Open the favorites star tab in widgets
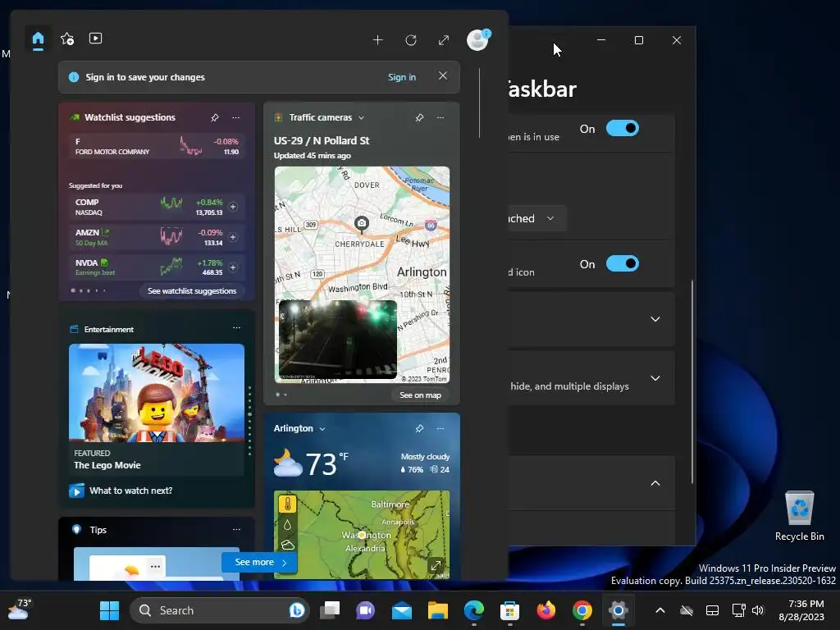The height and width of the screenshot is (630, 840). click(x=67, y=39)
